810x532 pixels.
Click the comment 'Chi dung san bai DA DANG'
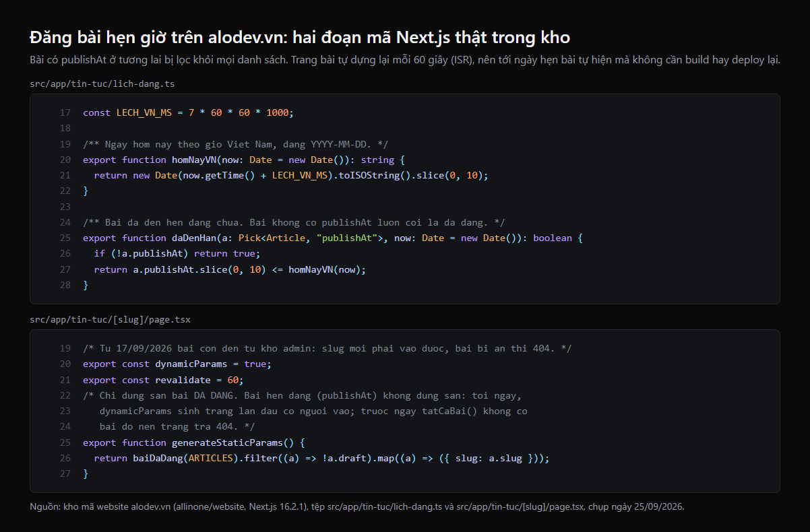point(303,395)
